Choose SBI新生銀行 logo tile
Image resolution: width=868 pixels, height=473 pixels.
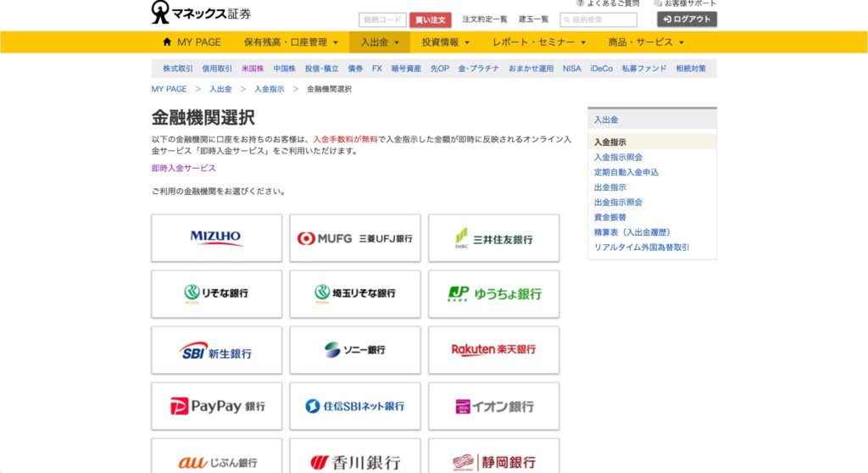pyautogui.click(x=216, y=350)
